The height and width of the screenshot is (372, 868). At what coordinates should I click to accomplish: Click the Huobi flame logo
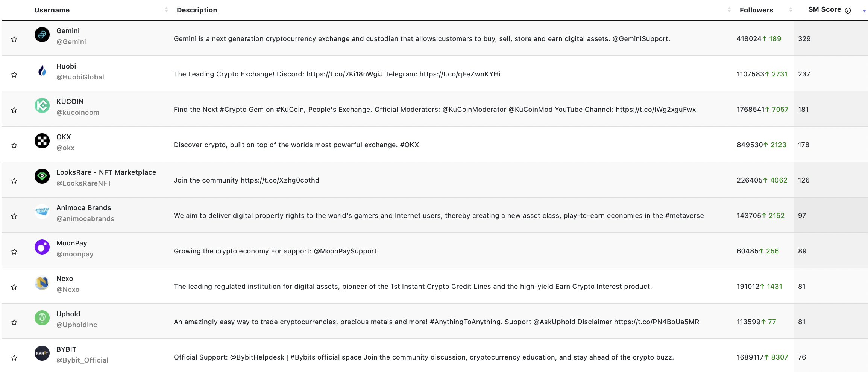pos(42,70)
